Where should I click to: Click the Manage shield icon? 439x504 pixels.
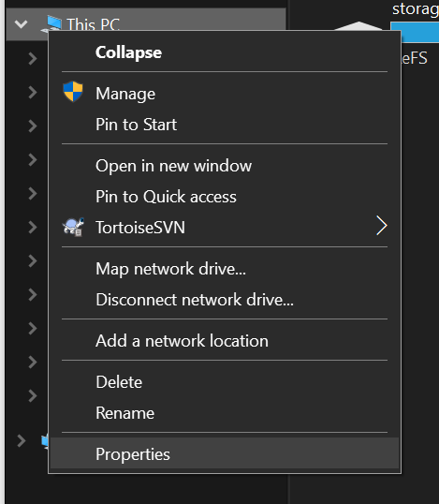tap(73, 92)
